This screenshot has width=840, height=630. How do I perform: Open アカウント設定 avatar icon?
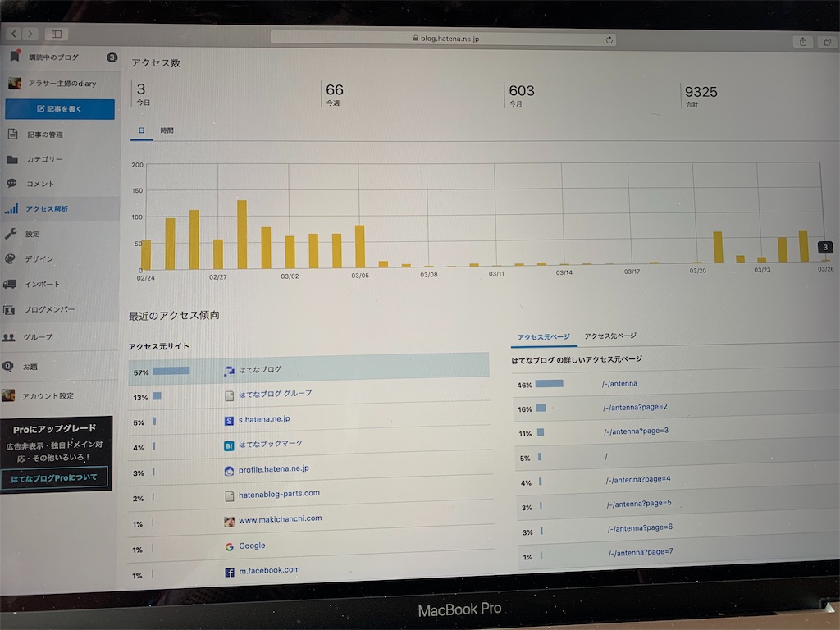[x=8, y=395]
